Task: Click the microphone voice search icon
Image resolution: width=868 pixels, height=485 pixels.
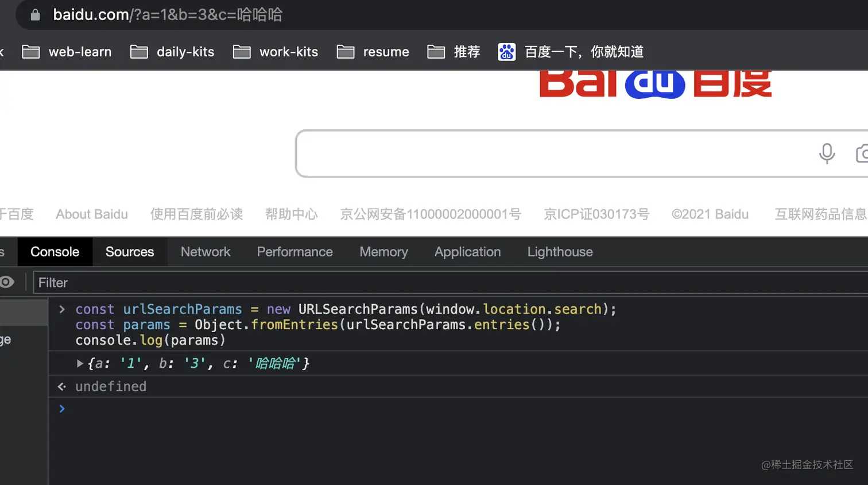Action: 827,153
